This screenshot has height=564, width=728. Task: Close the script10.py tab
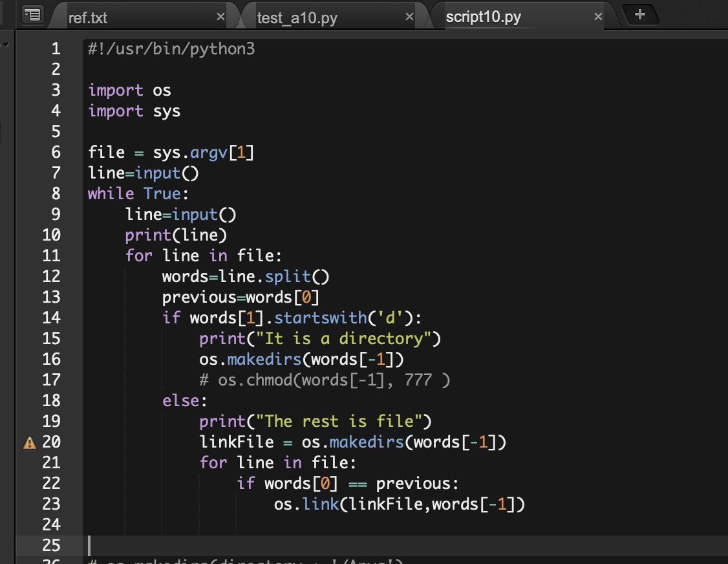(598, 16)
